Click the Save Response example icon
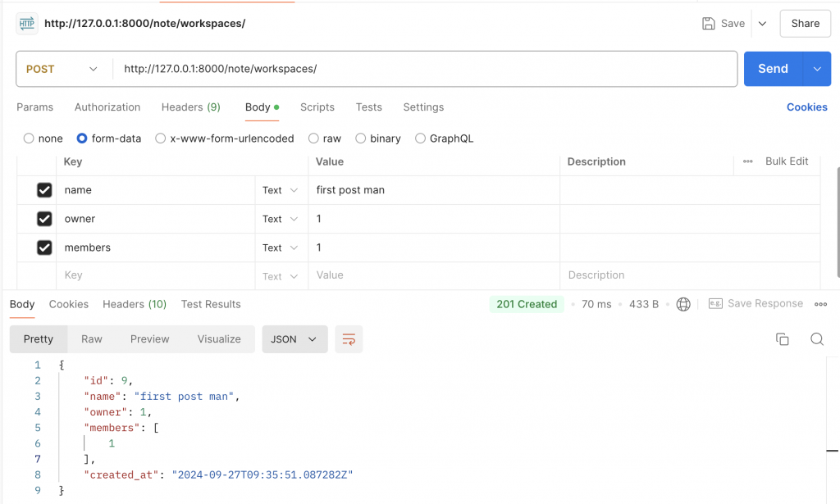Viewport: 840px width, 504px height. (715, 303)
